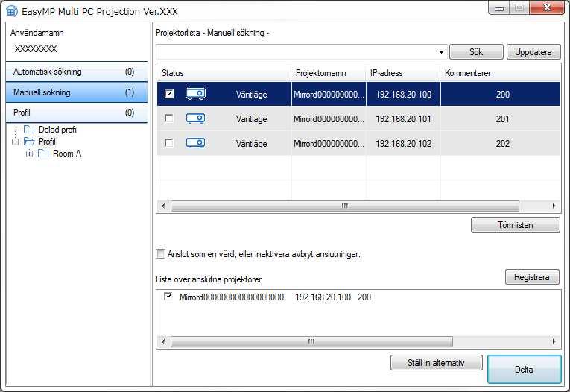The height and width of the screenshot is (392, 570).
Task: Click projector name in 192.168.20.101 row
Action: pyautogui.click(x=329, y=119)
